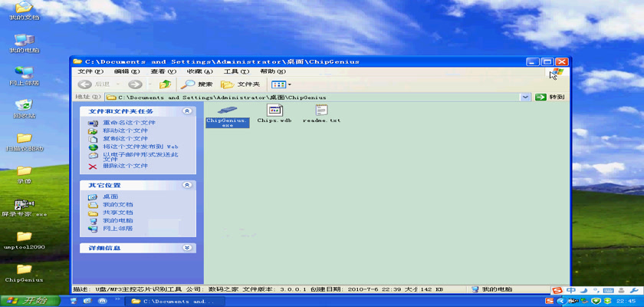Select 我的文档 desktop icon
This screenshot has height=307, width=644.
25,10
